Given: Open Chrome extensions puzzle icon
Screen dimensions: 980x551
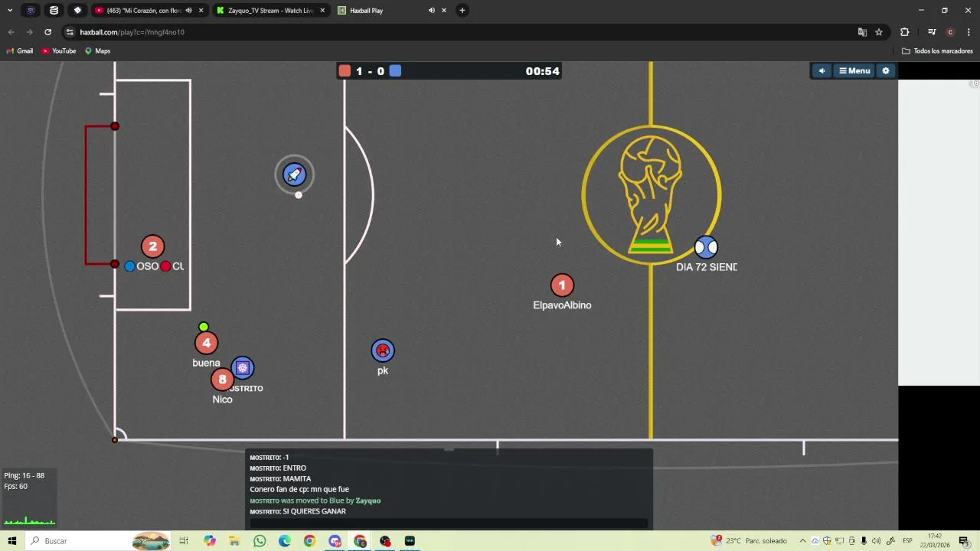Looking at the screenshot, I should (x=905, y=32).
